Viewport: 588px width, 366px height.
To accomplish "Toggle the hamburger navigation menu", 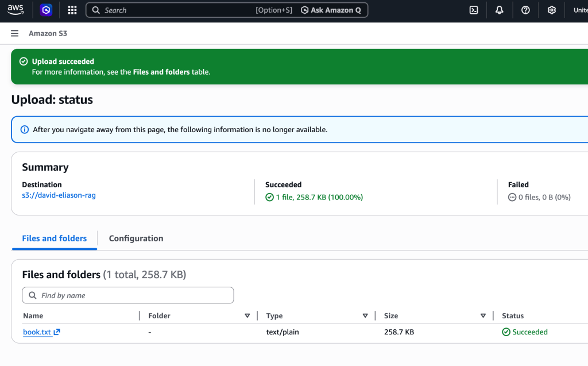I will [x=15, y=33].
